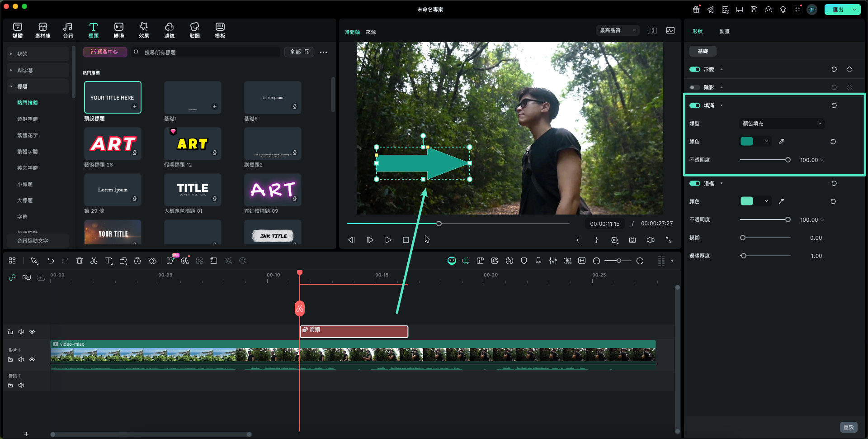
Task: Switch to the 動畫 tab
Action: [724, 31]
